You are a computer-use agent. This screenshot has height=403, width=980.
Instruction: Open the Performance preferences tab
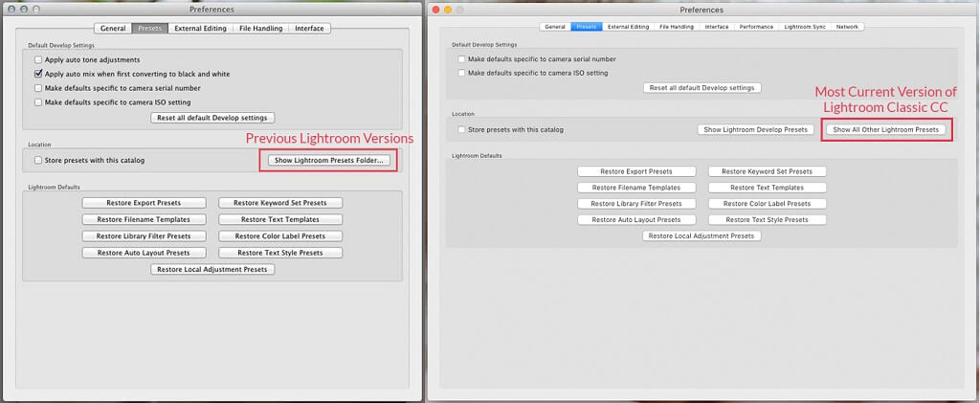pos(756,27)
